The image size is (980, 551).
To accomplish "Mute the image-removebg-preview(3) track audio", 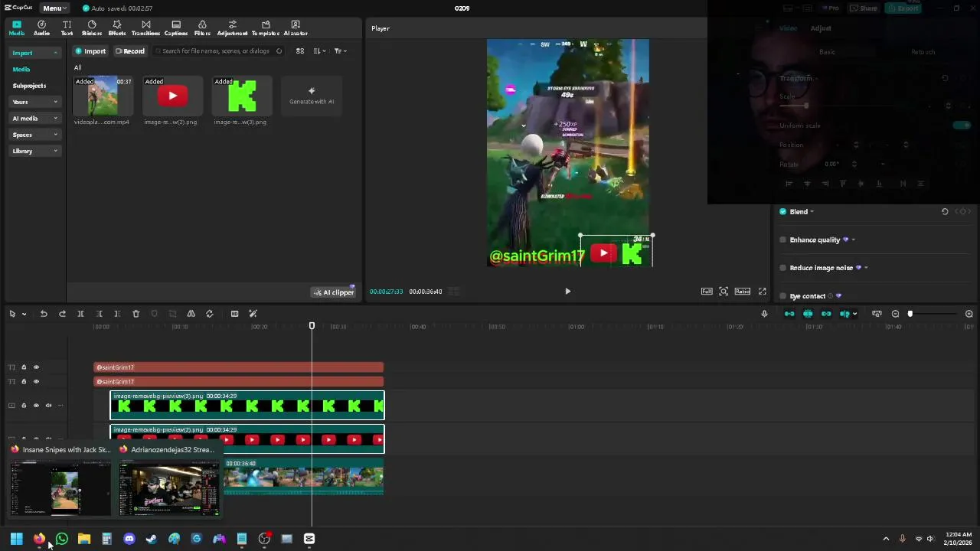I will point(48,406).
